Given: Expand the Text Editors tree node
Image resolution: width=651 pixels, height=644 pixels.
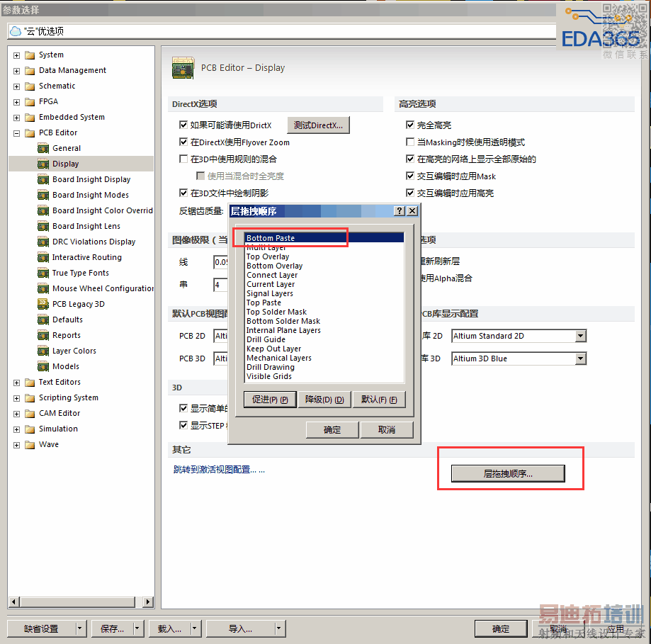Looking at the screenshot, I should coord(16,383).
